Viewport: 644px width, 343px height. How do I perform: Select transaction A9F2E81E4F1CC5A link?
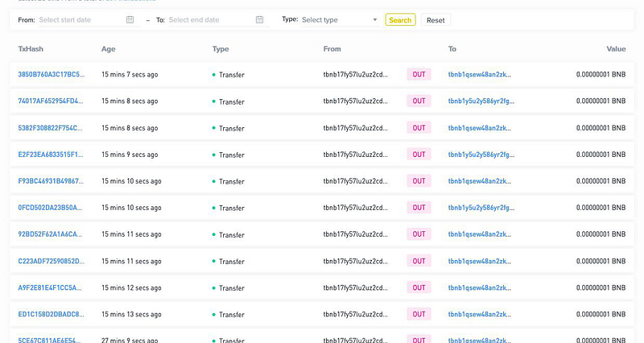(x=51, y=287)
